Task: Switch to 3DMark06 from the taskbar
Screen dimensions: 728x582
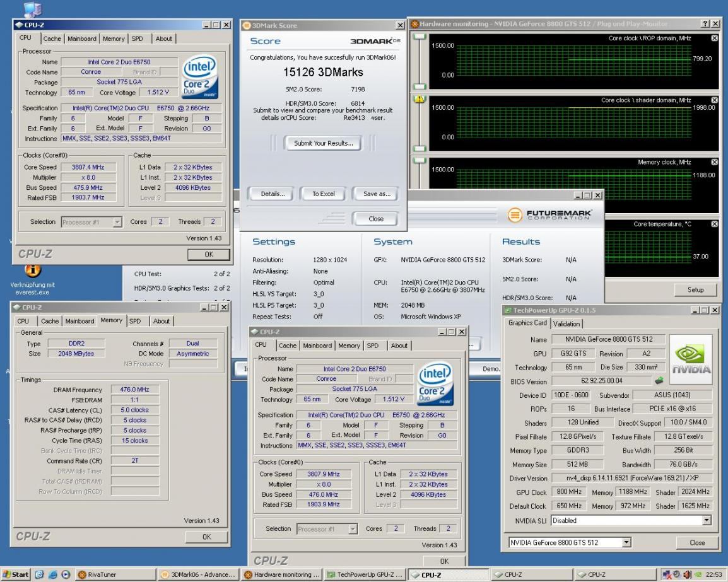Action: coord(199,574)
